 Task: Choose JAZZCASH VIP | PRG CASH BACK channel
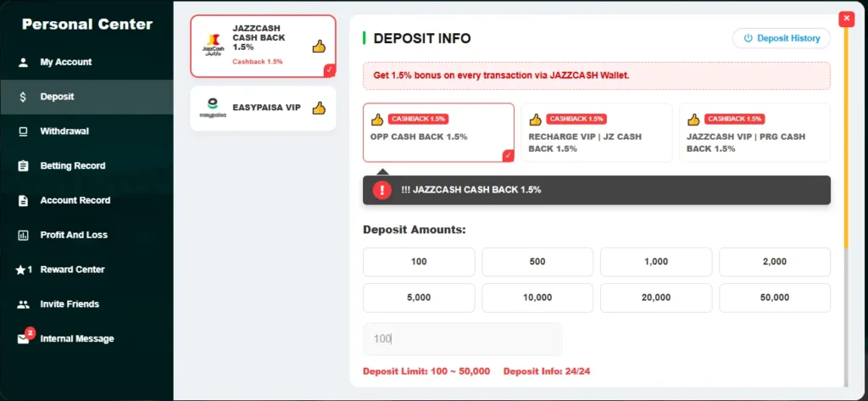pyautogui.click(x=755, y=132)
